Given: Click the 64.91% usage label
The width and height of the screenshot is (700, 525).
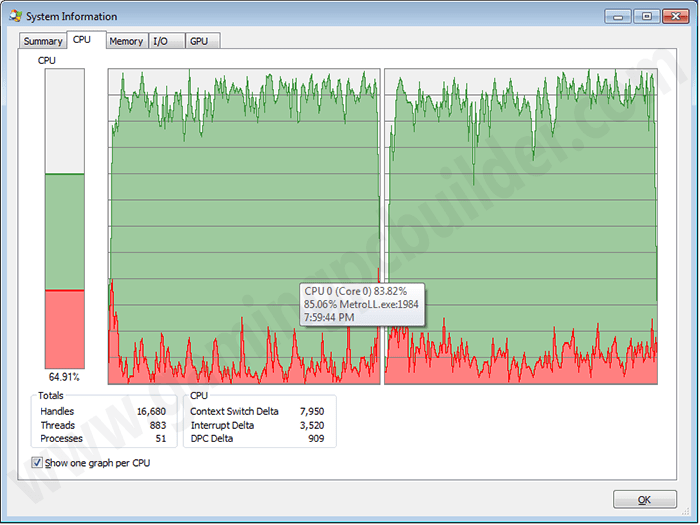Looking at the screenshot, I should (64, 377).
